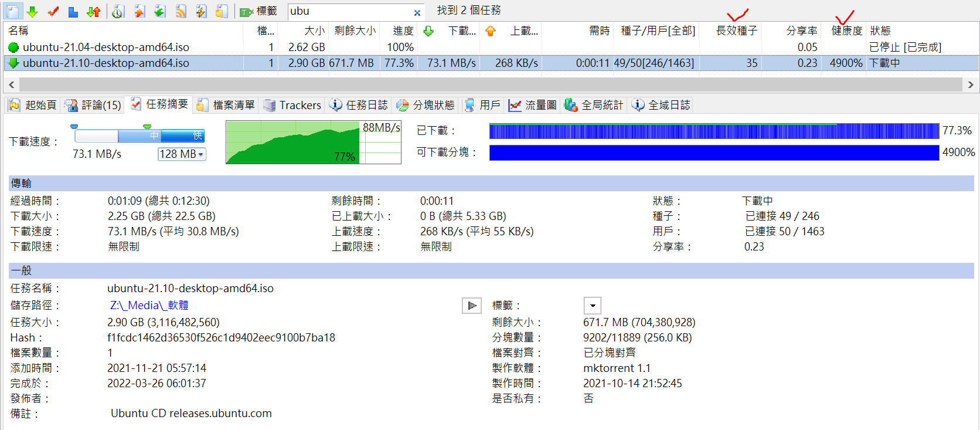Set download speed to 快 segment
This screenshot has height=430, width=980.
[x=183, y=136]
